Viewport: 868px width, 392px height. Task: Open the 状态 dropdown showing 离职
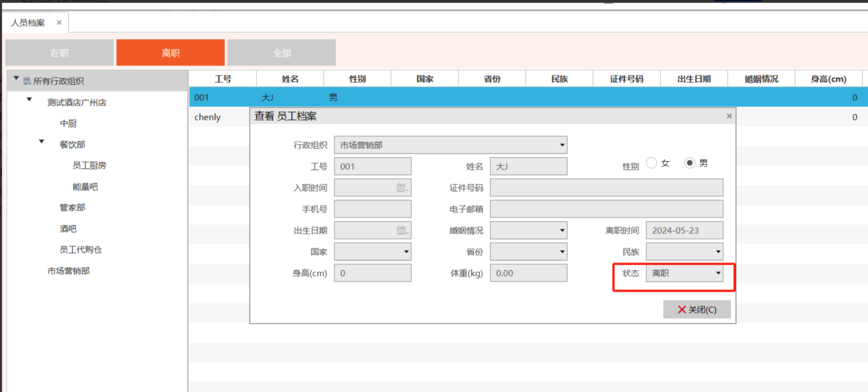point(718,273)
